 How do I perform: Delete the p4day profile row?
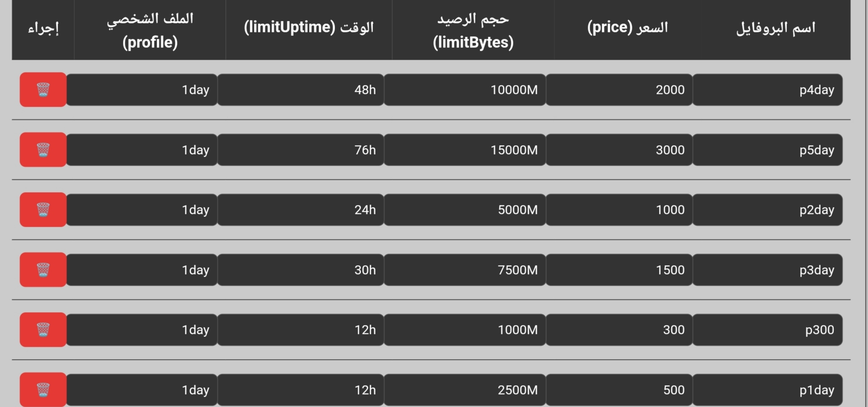click(x=43, y=90)
